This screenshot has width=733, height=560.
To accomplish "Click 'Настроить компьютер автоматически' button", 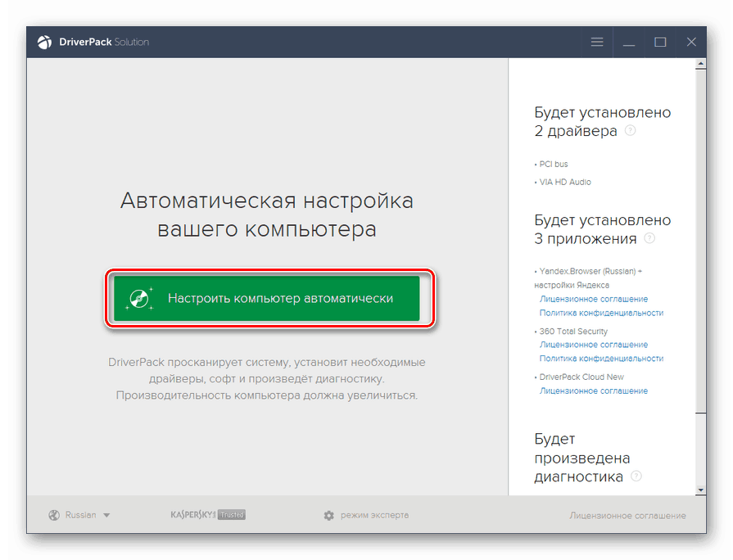I will 267,298.
